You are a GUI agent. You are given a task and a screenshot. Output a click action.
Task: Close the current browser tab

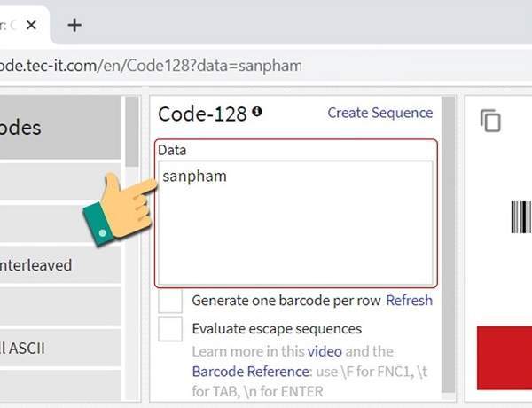(33, 25)
